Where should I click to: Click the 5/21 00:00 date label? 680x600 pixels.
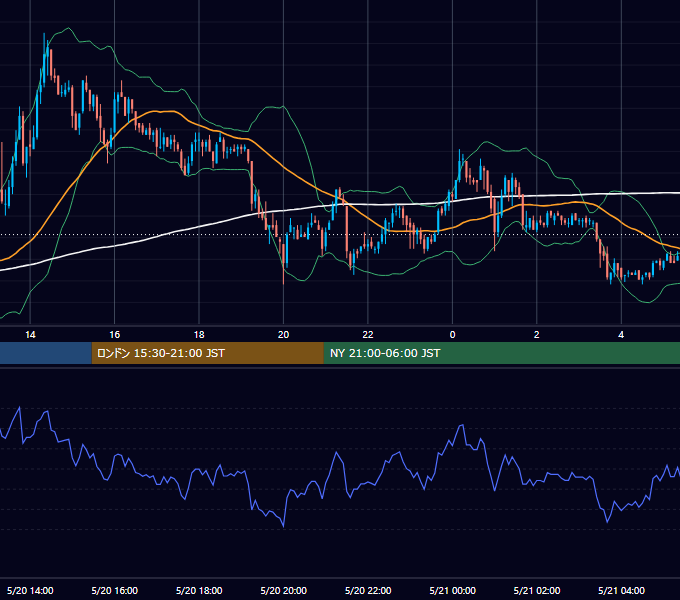[x=452, y=590]
